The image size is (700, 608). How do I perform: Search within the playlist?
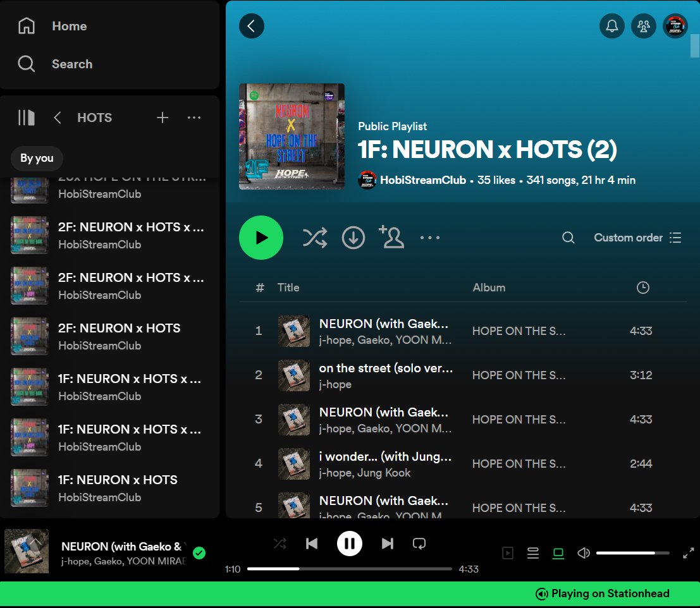click(x=568, y=238)
